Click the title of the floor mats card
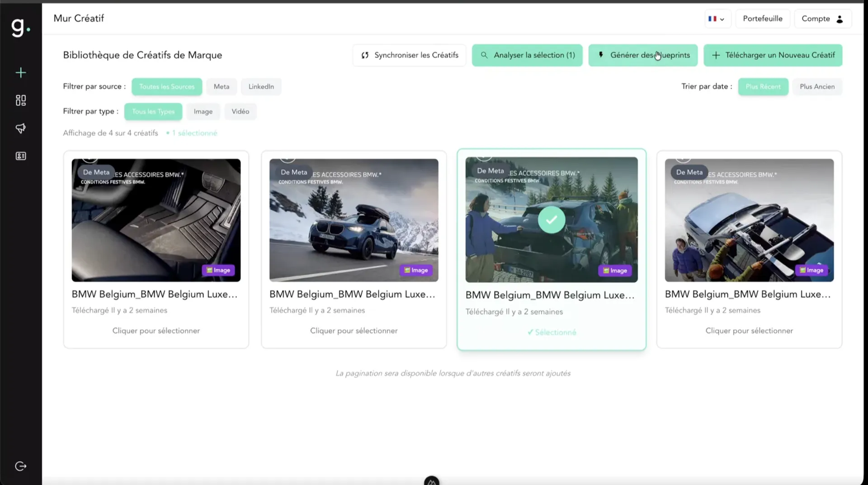Viewport: 868px width, 485px height. 155,294
